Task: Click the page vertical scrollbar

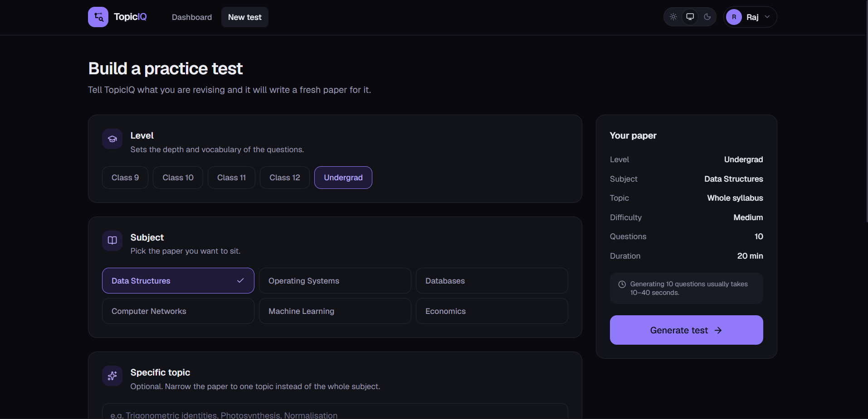Action: pos(866,111)
